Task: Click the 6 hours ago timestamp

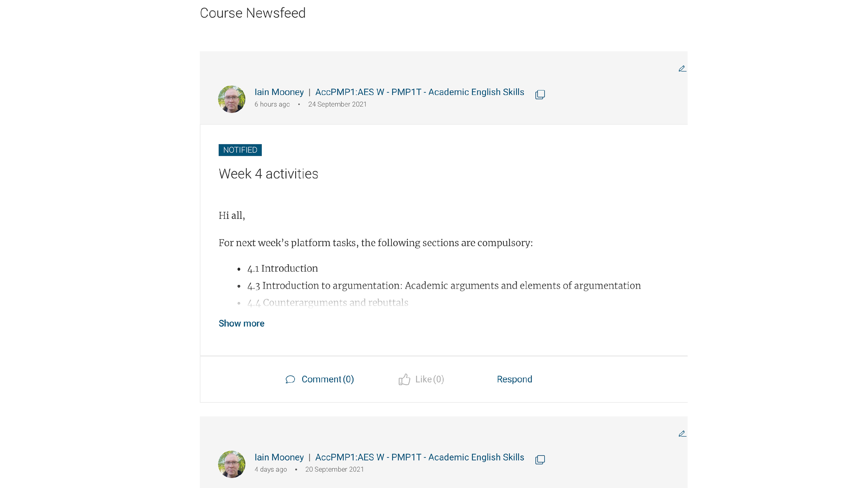Action: point(272,104)
